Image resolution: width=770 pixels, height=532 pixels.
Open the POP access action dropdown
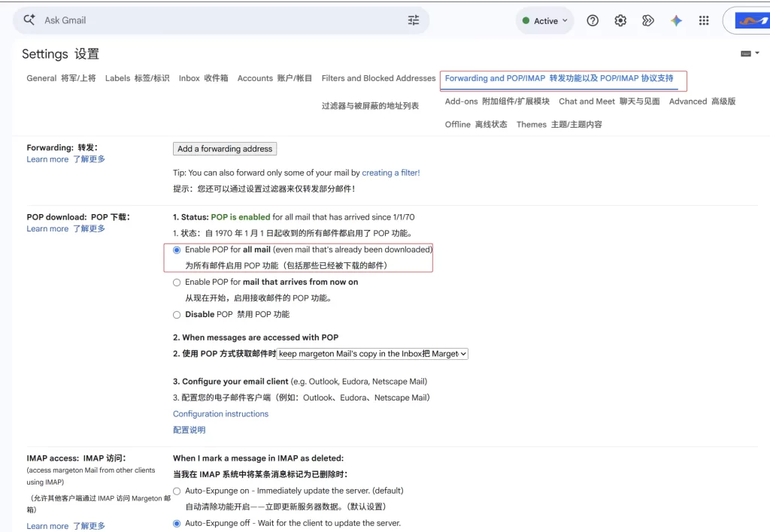click(372, 354)
